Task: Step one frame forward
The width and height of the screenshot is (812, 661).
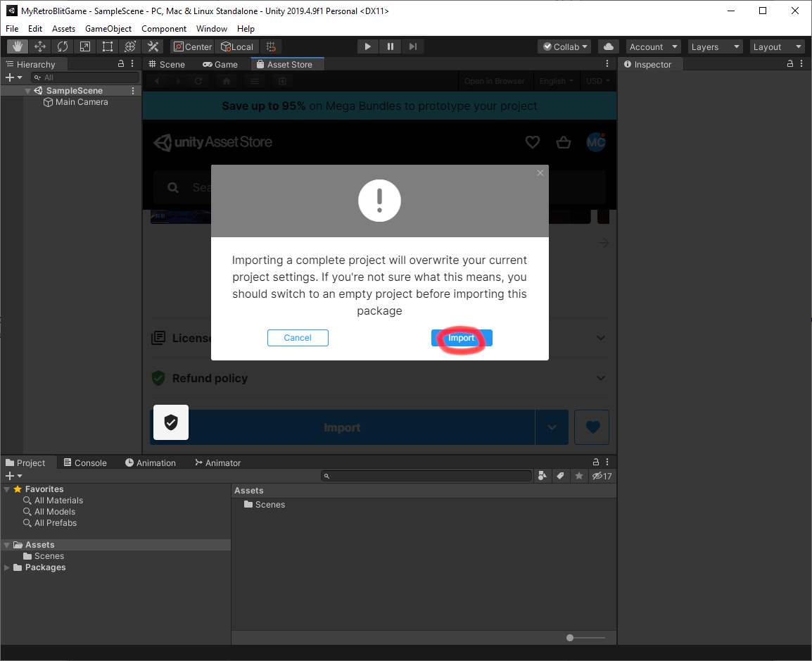Action: (x=413, y=46)
